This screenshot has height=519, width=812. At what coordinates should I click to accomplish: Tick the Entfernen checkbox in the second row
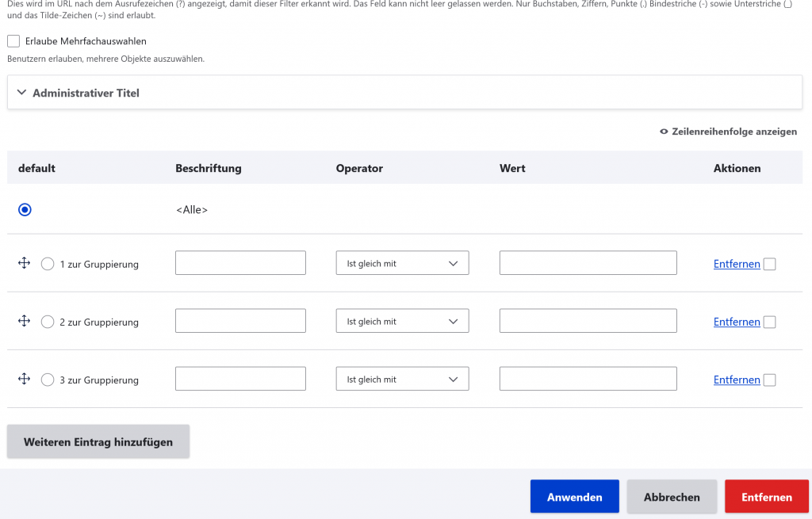pos(769,322)
